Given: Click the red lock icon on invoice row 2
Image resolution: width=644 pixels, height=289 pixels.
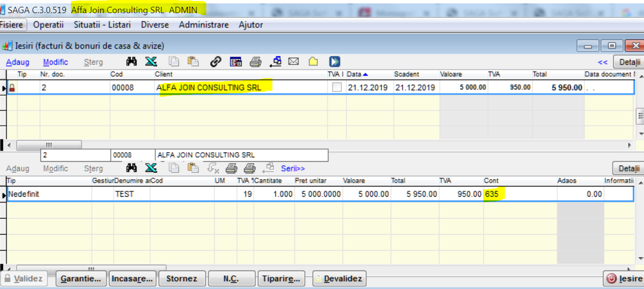Looking at the screenshot, I should (x=12, y=87).
